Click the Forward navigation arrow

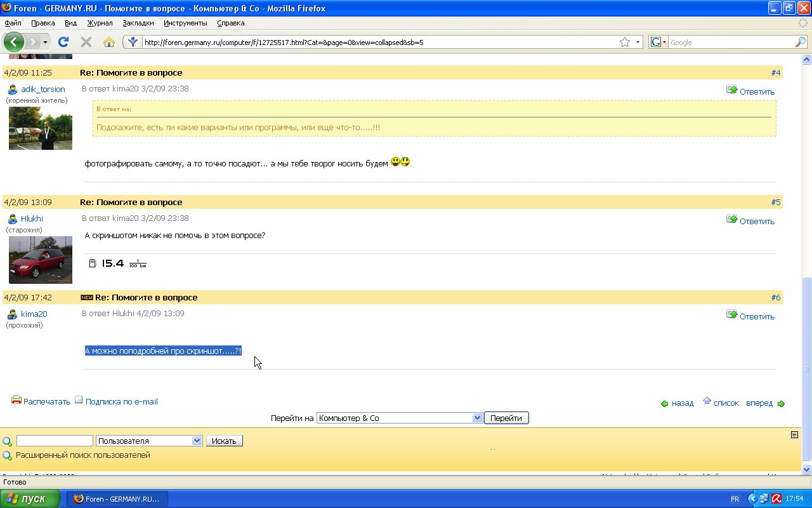pos(32,42)
